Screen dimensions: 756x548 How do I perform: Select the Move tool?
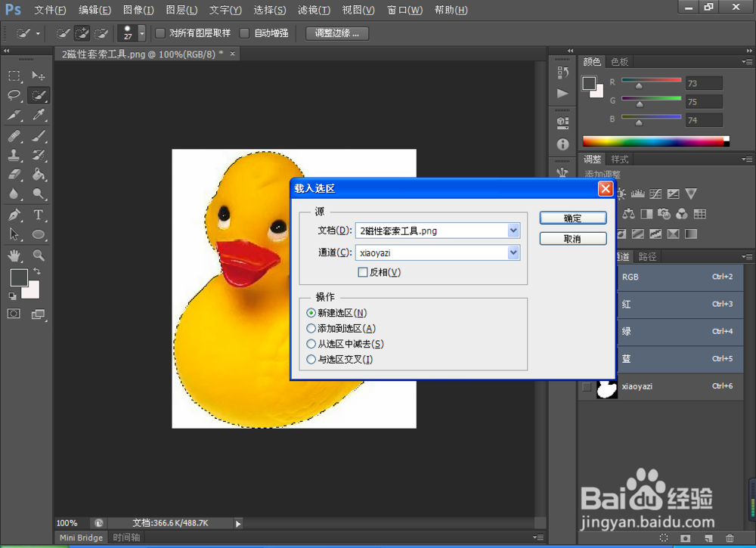point(38,76)
